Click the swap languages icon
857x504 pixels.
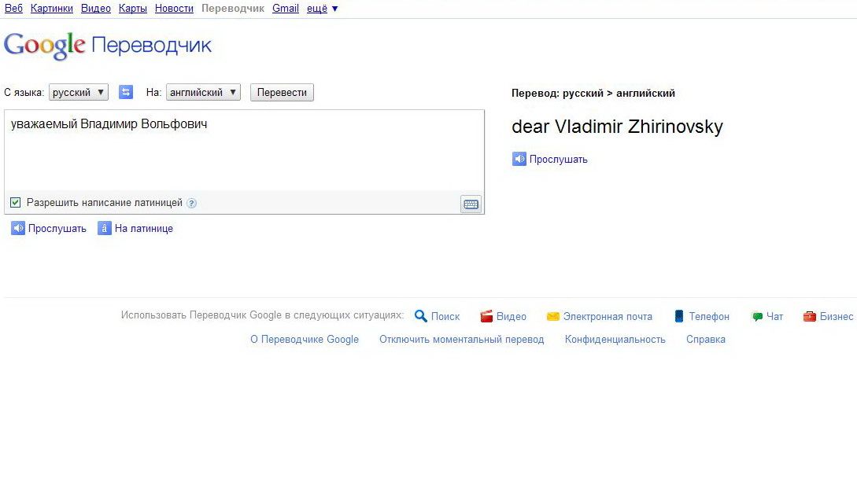tap(126, 92)
